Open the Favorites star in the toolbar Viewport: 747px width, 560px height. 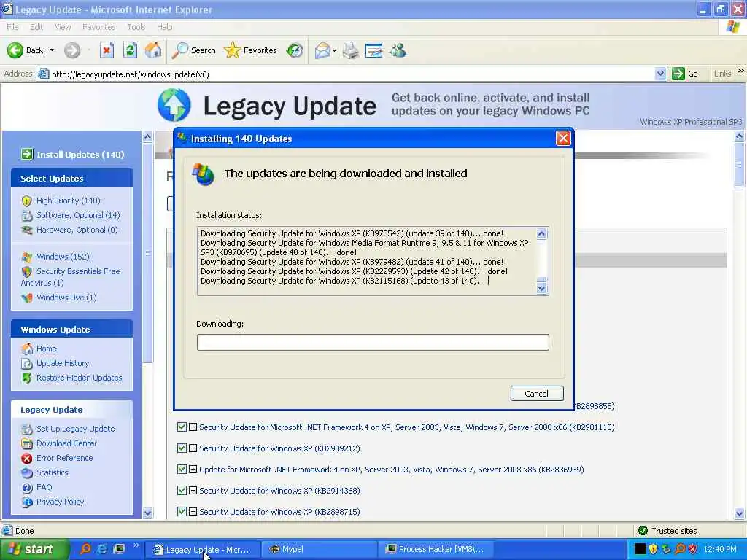(251, 50)
